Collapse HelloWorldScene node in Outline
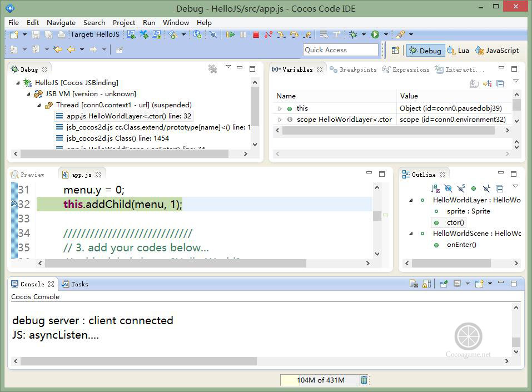Viewport: 532px width, 392px height. point(411,234)
